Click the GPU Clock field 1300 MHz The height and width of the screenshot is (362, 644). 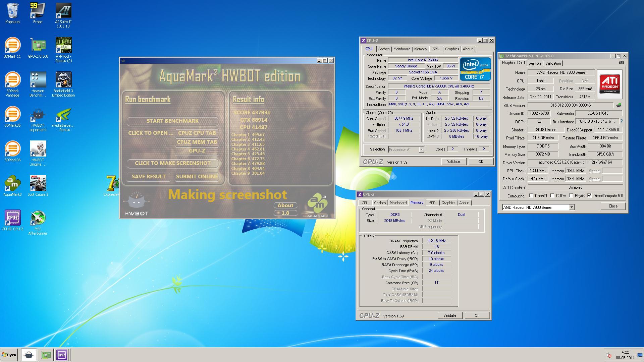pos(538,171)
